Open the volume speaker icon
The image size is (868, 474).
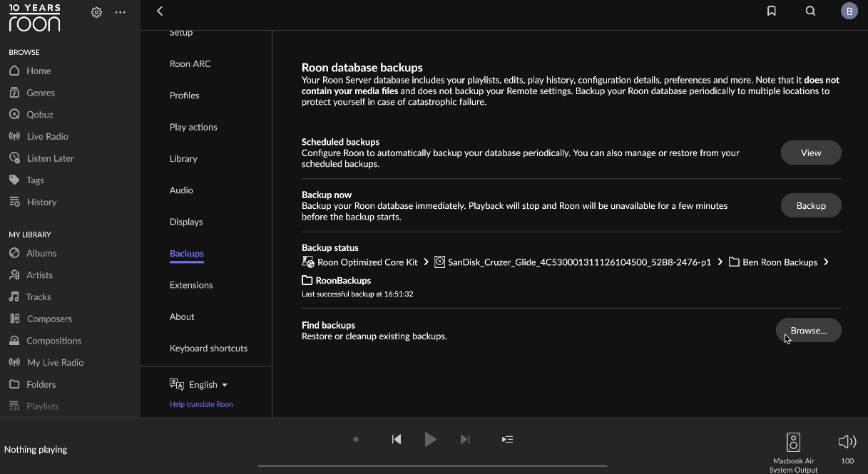[847, 441]
